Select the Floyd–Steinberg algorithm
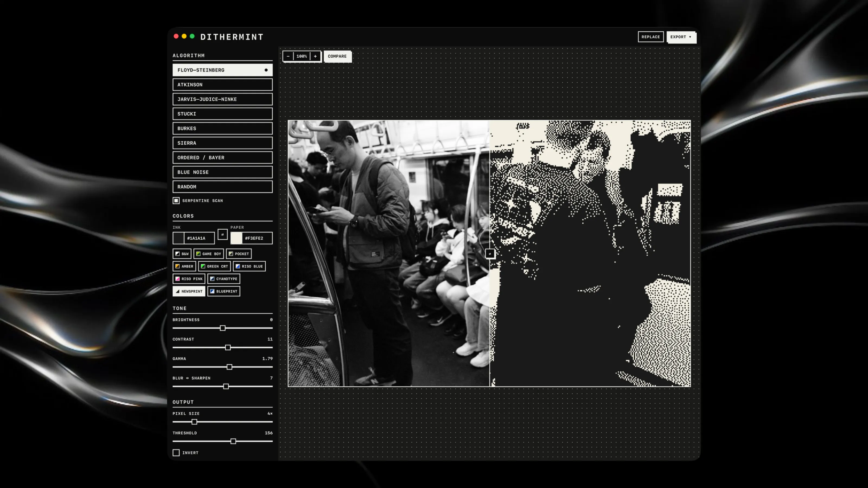The height and width of the screenshot is (488, 868). coord(222,70)
